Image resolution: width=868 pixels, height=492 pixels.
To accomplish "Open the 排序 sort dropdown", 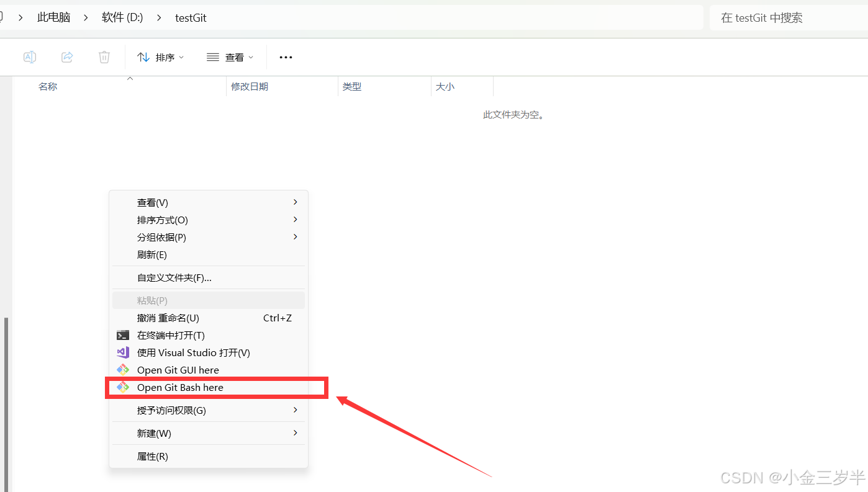I will pyautogui.click(x=160, y=57).
